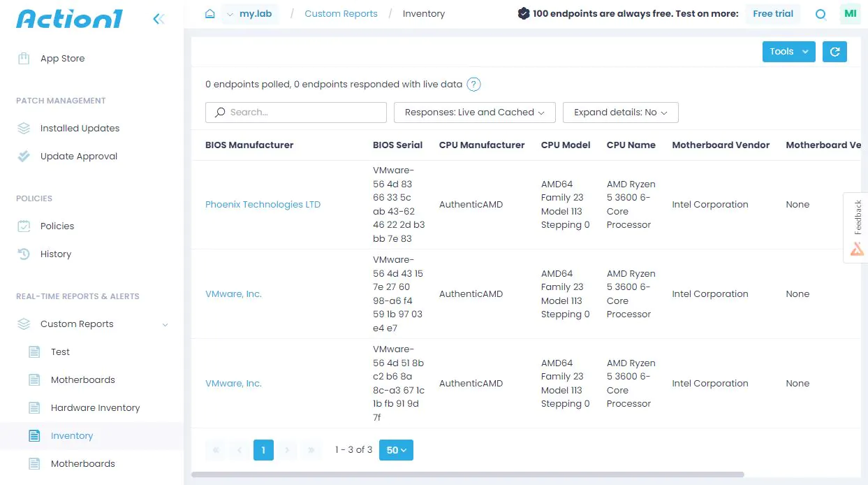Sort by the BIOS Manufacturer column header

[249, 145]
